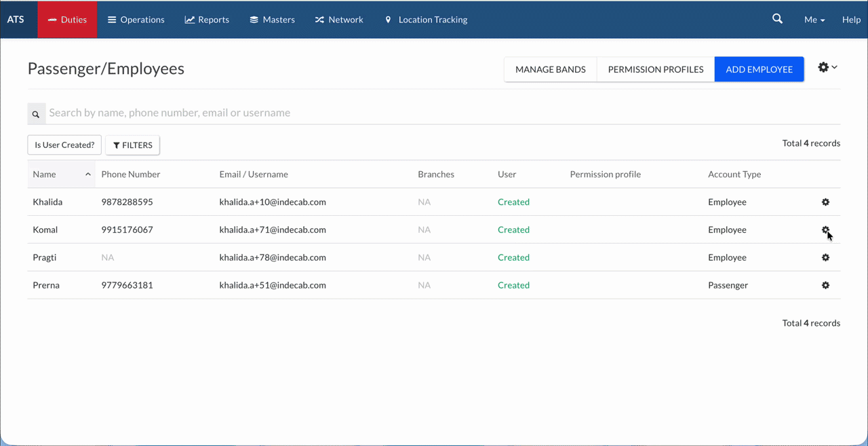
Task: Click email khalida.a+10@indecab.com
Action: tap(273, 202)
